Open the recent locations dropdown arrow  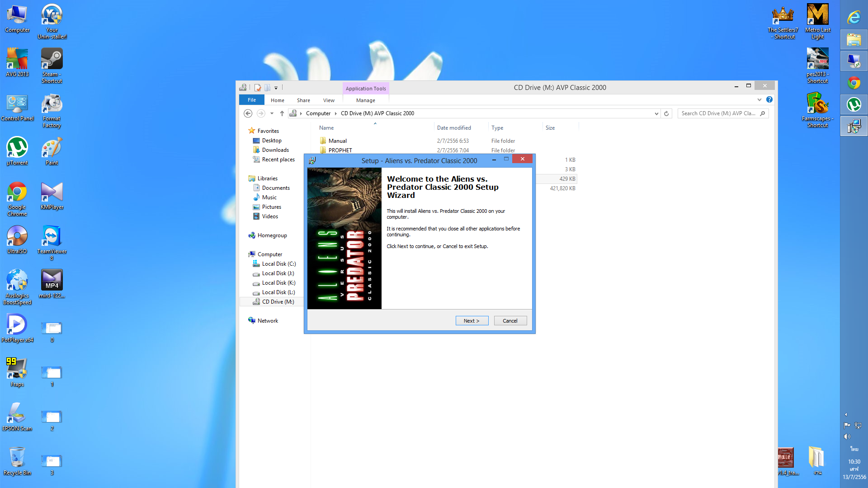coord(272,113)
